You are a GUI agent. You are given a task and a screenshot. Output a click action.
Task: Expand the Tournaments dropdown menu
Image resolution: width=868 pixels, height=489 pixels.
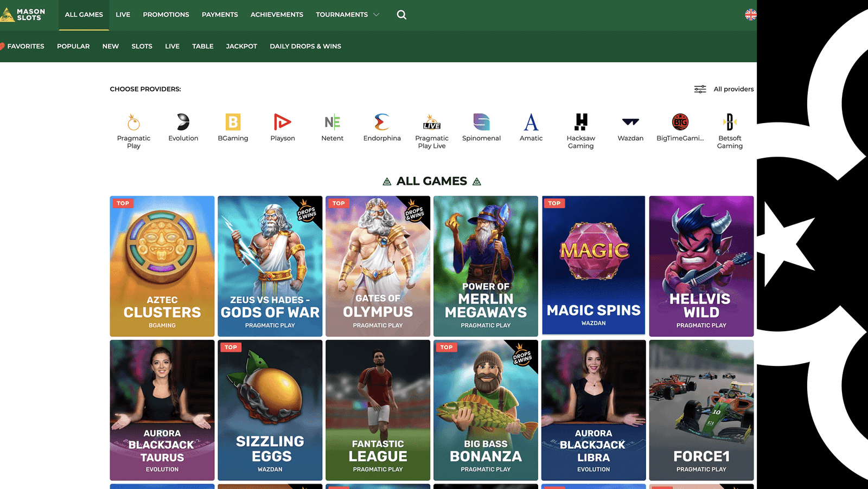click(x=347, y=15)
